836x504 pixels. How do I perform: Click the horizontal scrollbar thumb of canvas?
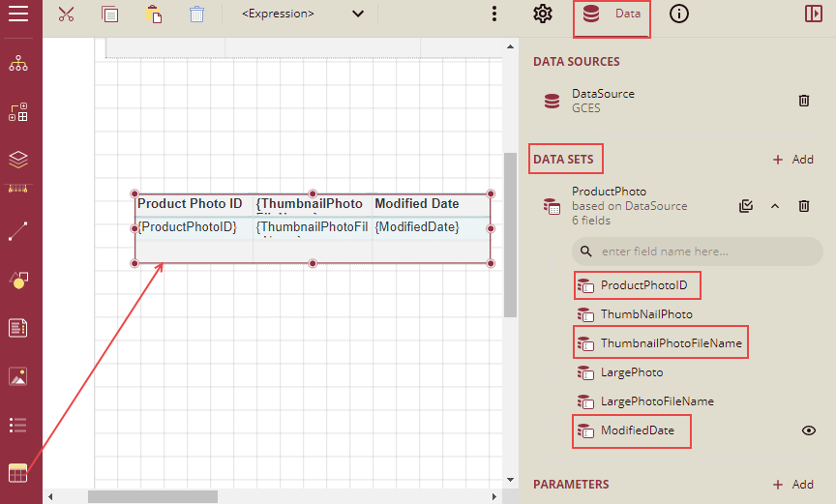(153, 496)
